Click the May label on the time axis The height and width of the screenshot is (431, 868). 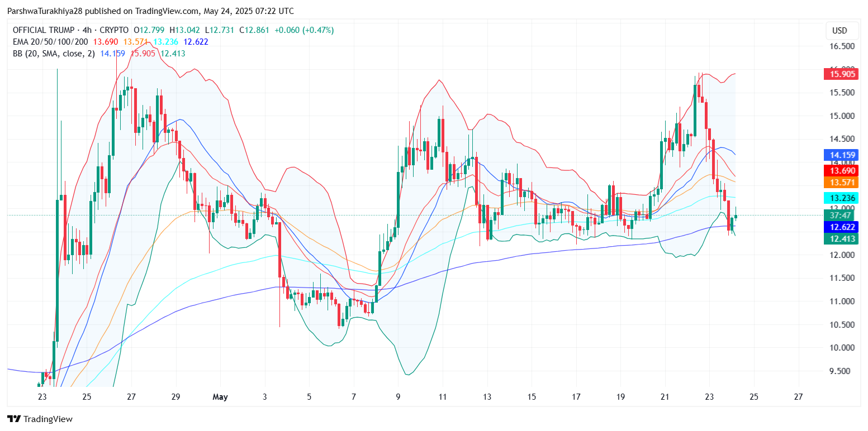point(220,398)
